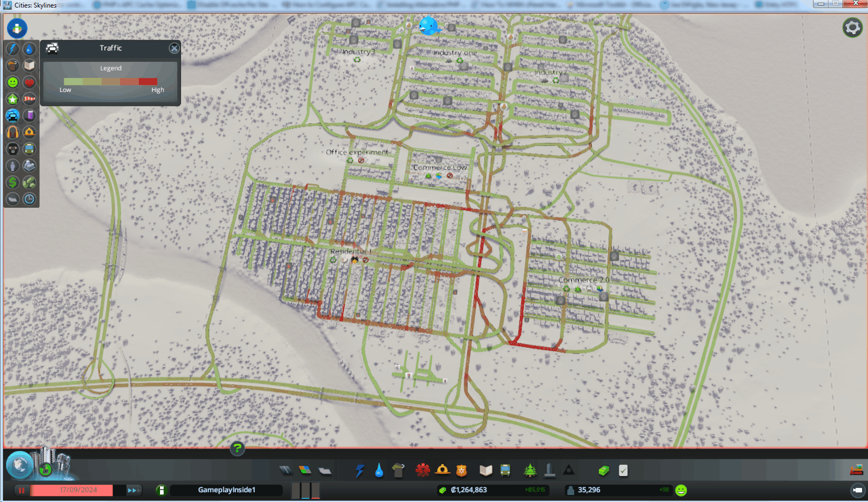Open the city info button beside the city name
868x502 pixels.
click(x=161, y=490)
